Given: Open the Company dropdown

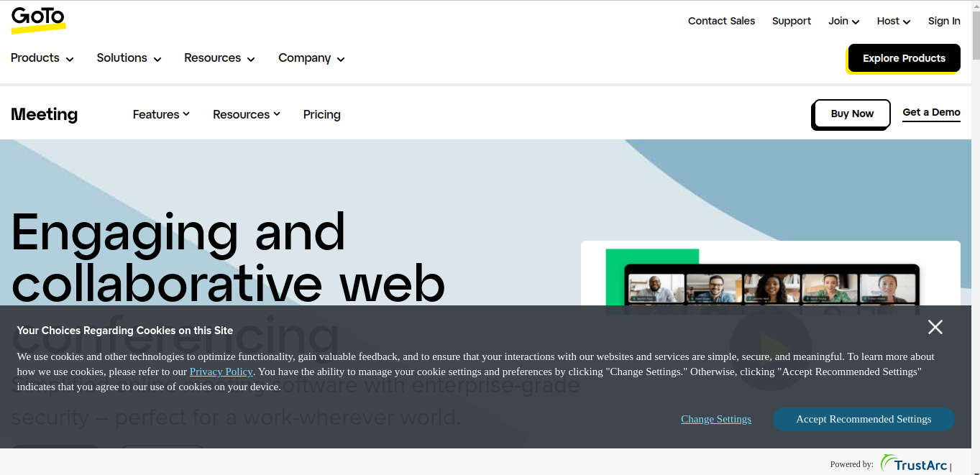Looking at the screenshot, I should point(311,58).
